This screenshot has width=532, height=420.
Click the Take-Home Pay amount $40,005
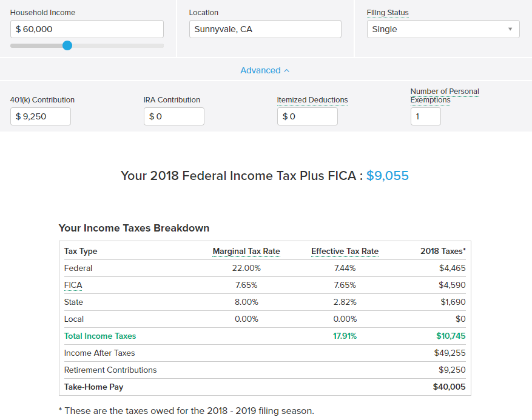[x=449, y=387]
